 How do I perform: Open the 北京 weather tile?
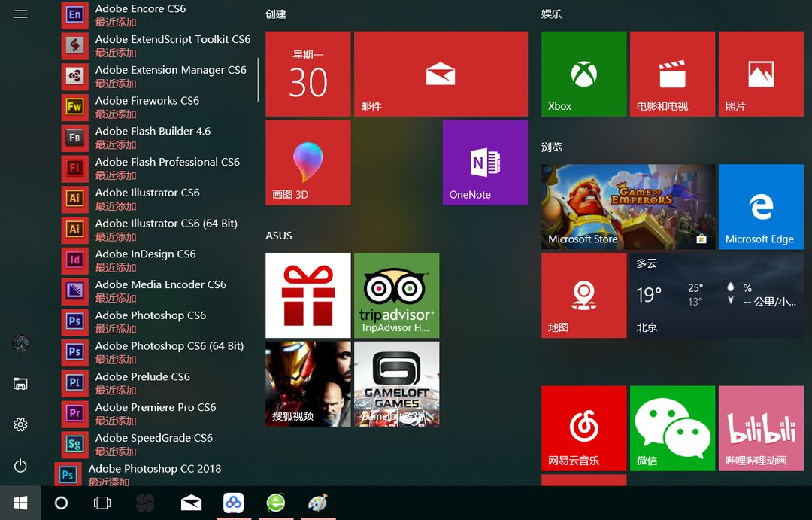tap(717, 295)
